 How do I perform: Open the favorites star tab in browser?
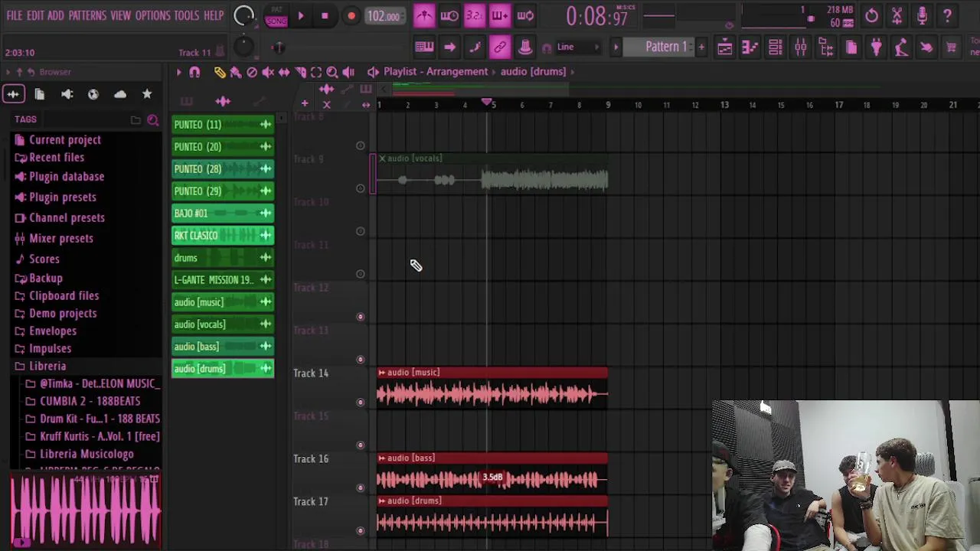(x=147, y=94)
